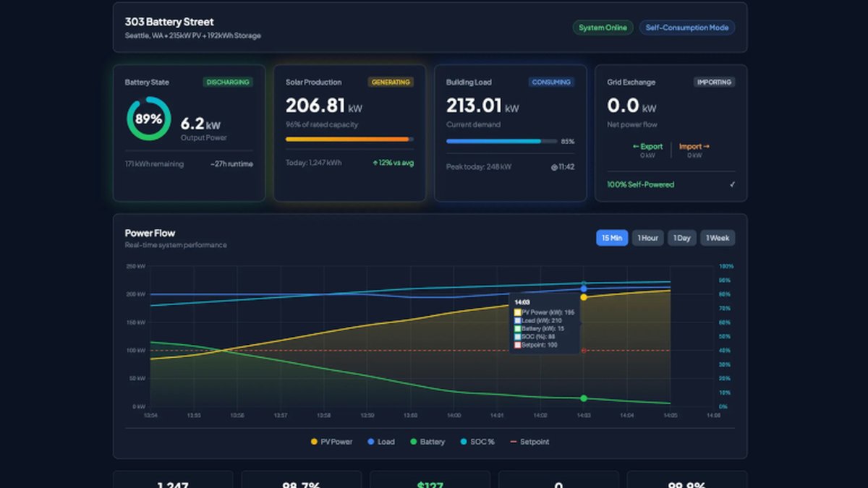Switch chart to 1 Hour range
The width and height of the screenshot is (868, 488).
point(648,238)
